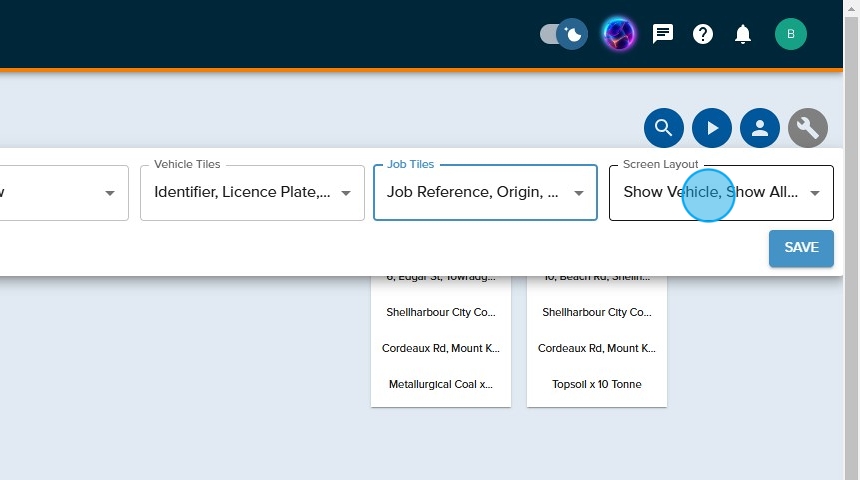The width and height of the screenshot is (860, 480).
Task: Click the SAVE button
Action: pos(801,248)
